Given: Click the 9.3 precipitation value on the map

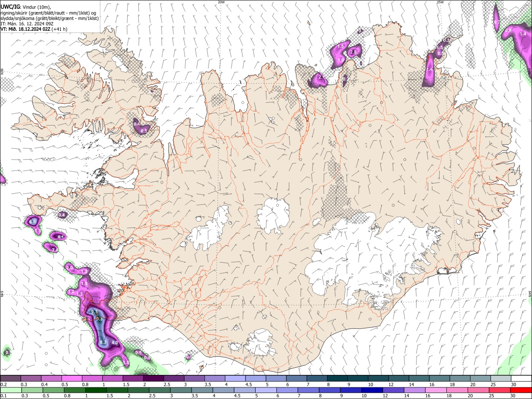Looking at the screenshot, I should 94,312.
